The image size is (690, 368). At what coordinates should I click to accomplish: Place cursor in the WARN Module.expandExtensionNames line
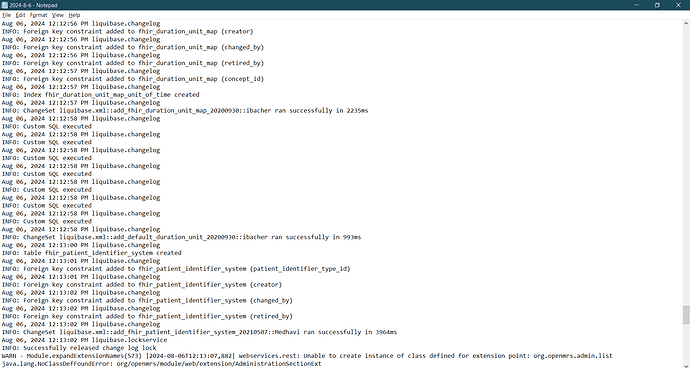(x=307, y=356)
